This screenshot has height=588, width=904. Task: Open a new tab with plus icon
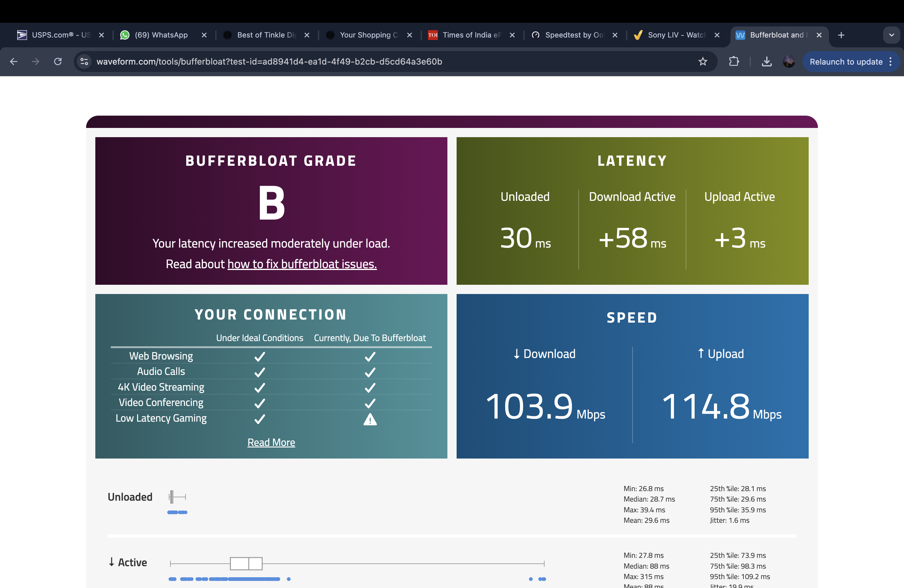click(x=841, y=35)
